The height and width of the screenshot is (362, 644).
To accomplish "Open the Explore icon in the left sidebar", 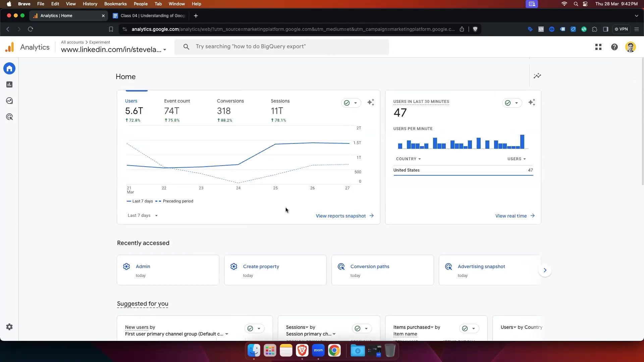I will coord(9,101).
